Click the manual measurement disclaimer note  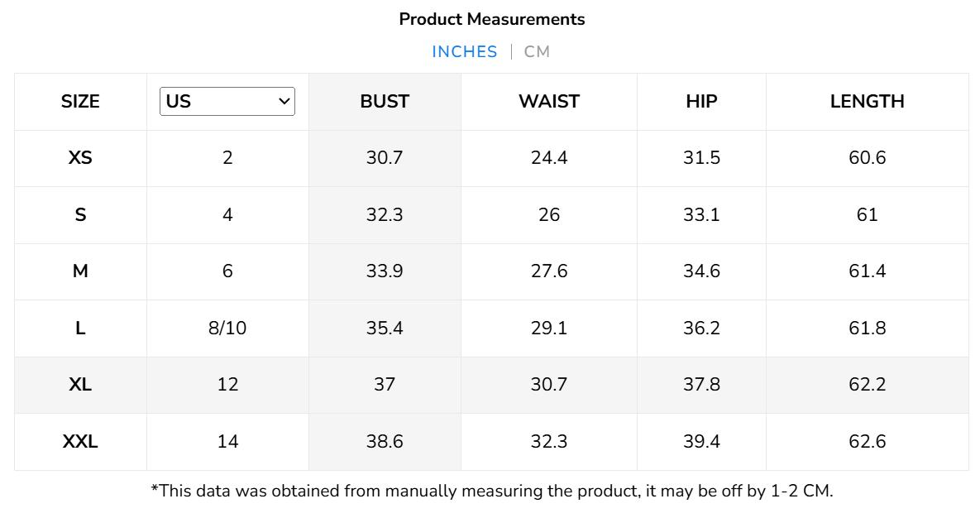click(x=491, y=491)
